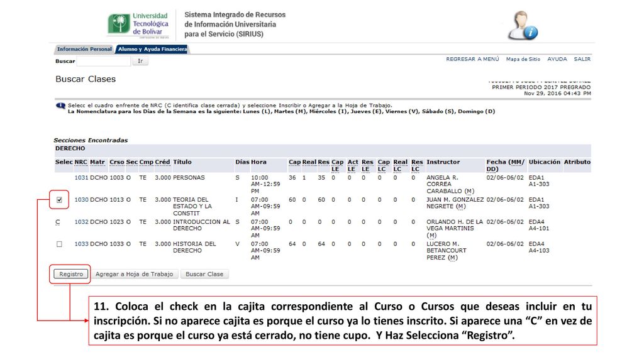Open NRC 1033 course link

click(x=81, y=244)
